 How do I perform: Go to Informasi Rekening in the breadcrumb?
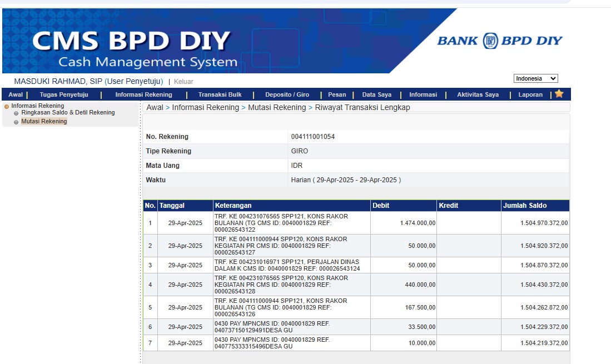(205, 107)
